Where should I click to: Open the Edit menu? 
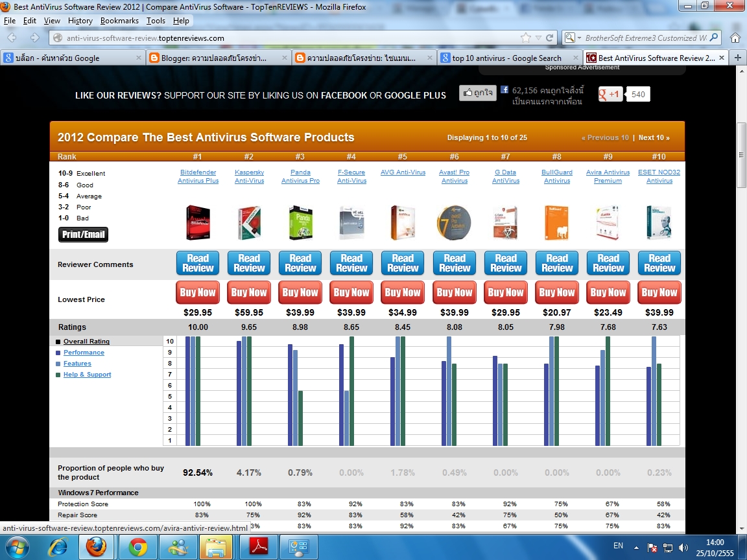(x=30, y=21)
